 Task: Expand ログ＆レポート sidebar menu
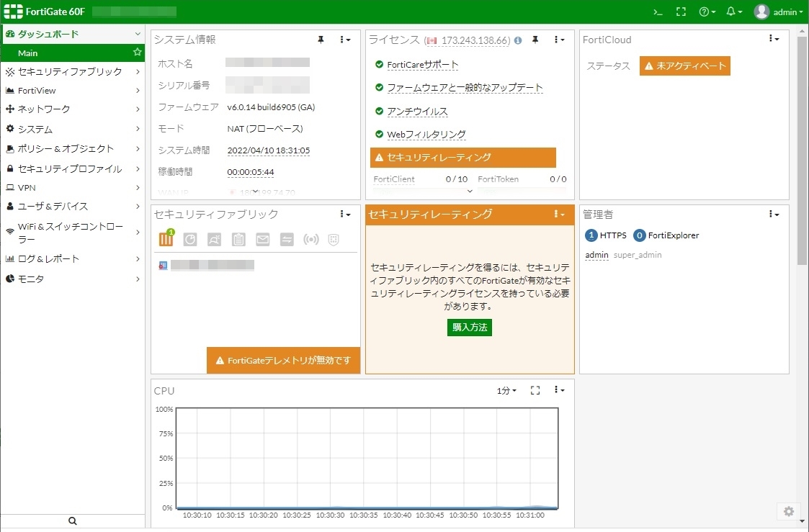[x=72, y=258]
